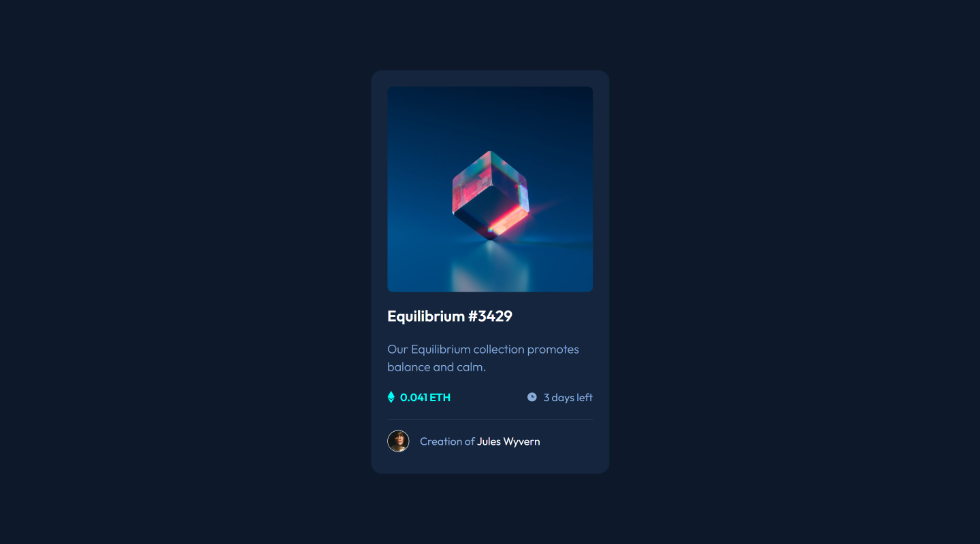Click the glass cube inside the artwork
This screenshot has width=980, height=544.
click(491, 194)
